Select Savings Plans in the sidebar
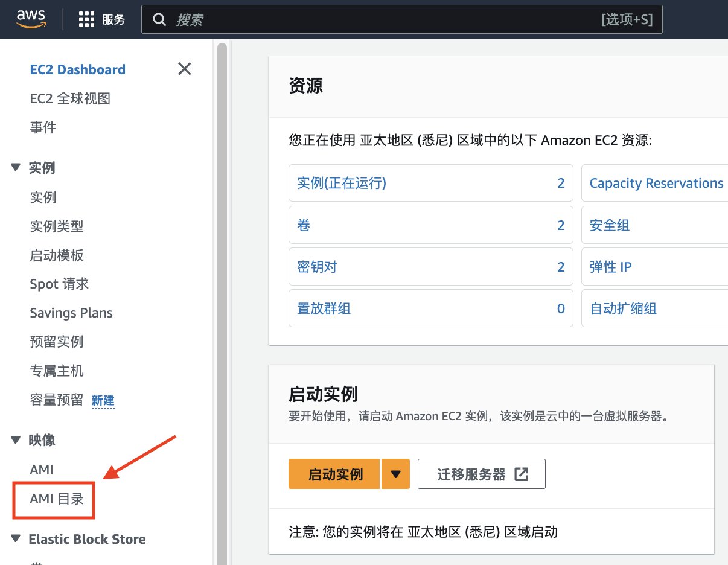728x565 pixels. pos(71,313)
